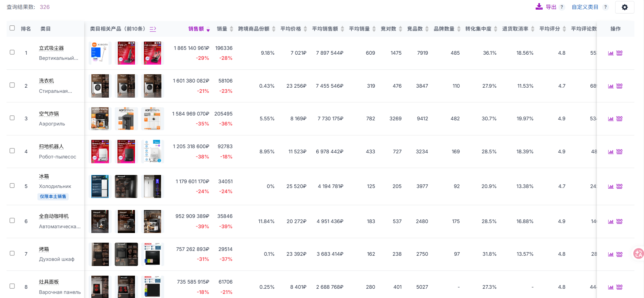The height and width of the screenshot is (298, 644).
Task: Open the 全自动咖啡机 category link
Action: (54, 216)
